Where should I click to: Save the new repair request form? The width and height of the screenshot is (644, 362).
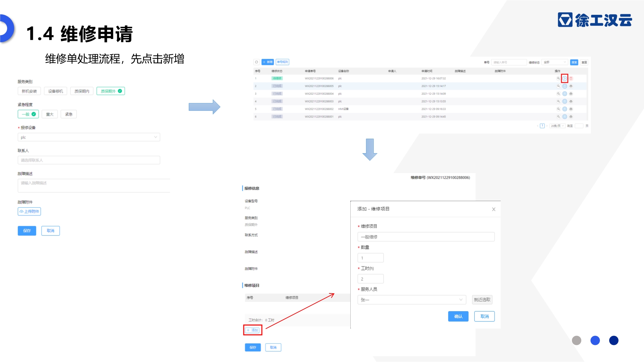(27, 231)
